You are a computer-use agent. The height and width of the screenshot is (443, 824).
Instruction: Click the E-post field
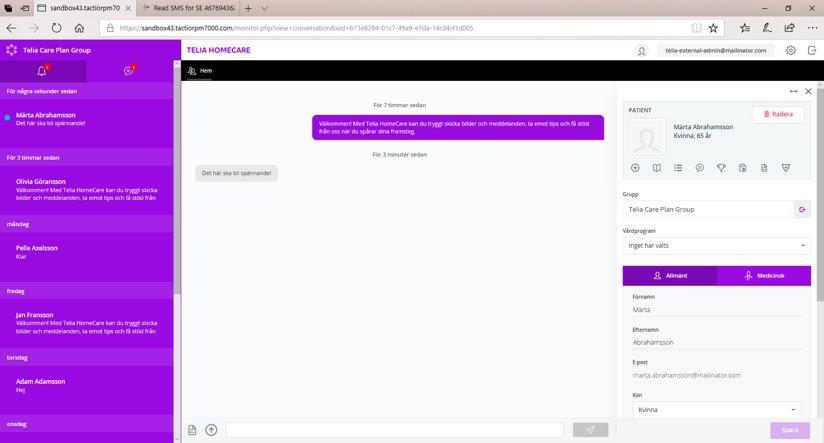(716, 375)
